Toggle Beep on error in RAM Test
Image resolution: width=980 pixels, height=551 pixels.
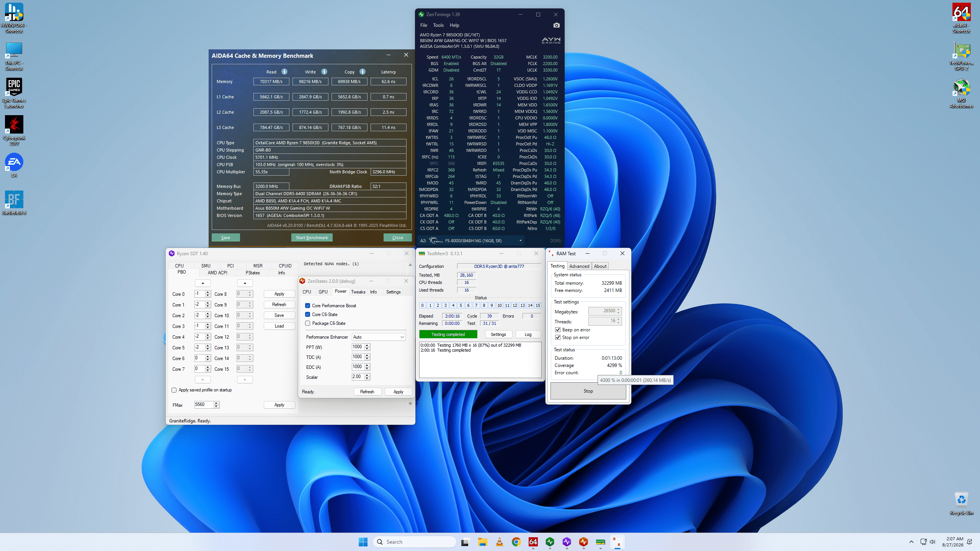558,330
